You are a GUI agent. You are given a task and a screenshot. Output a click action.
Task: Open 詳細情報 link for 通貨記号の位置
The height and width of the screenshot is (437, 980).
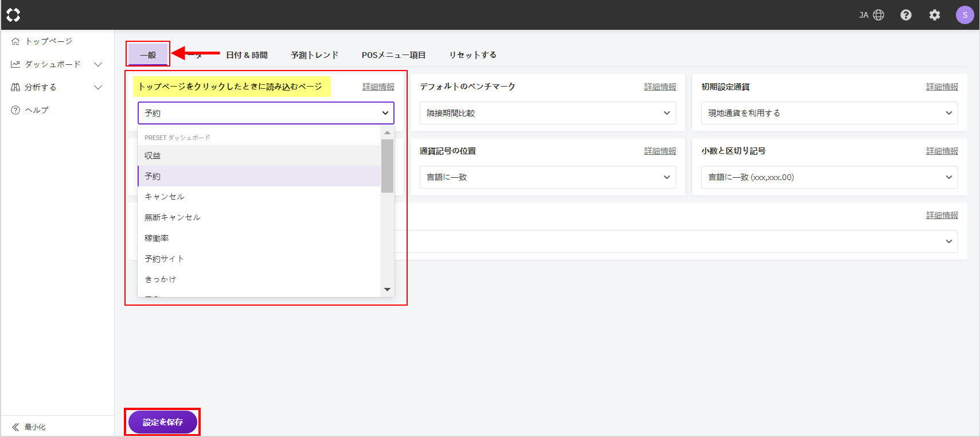(x=660, y=151)
